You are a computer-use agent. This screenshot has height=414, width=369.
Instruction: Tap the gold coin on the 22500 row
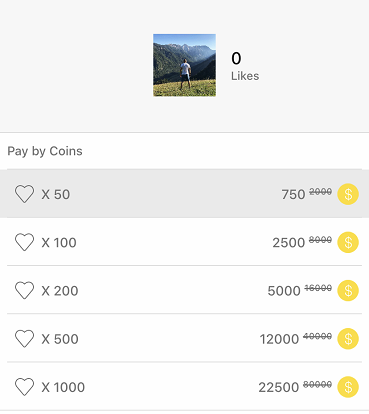pos(348,387)
